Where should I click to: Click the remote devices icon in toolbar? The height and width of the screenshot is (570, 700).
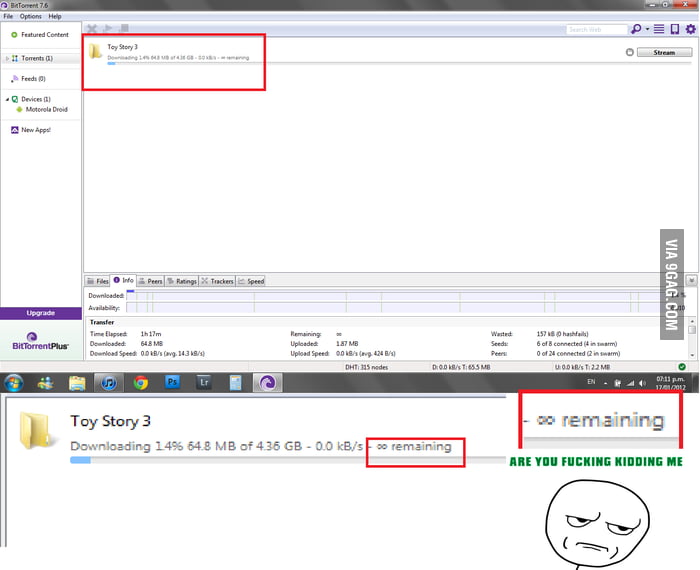point(675,29)
